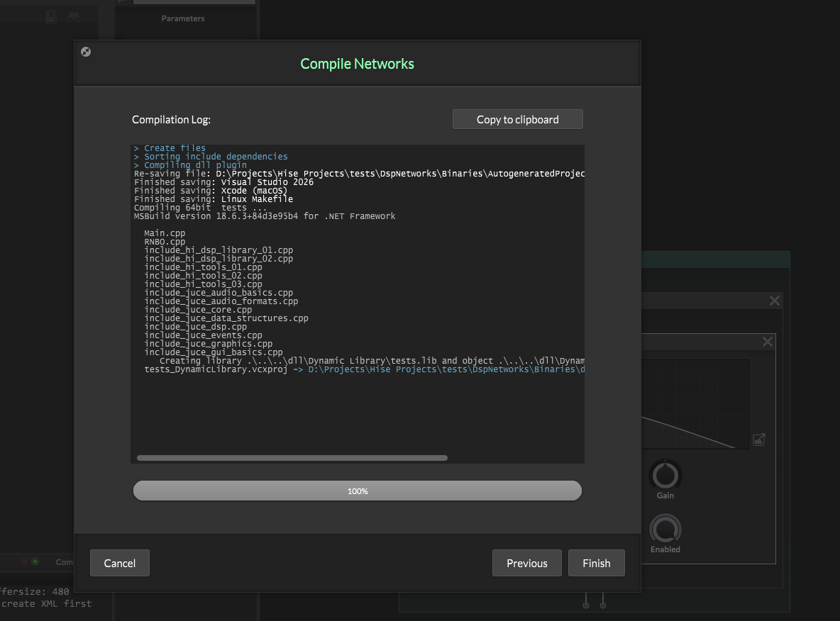The width and height of the screenshot is (840, 621).
Task: Click log line 'Create files'
Action: 170,147
